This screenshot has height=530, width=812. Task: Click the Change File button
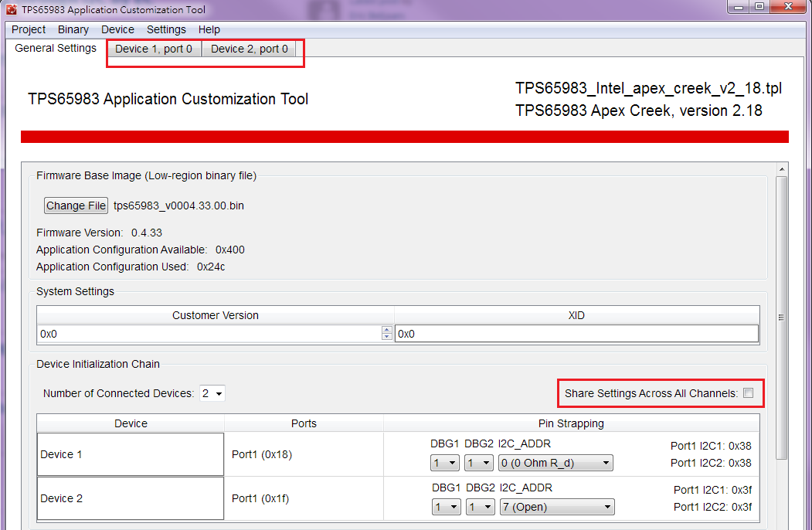coord(76,206)
